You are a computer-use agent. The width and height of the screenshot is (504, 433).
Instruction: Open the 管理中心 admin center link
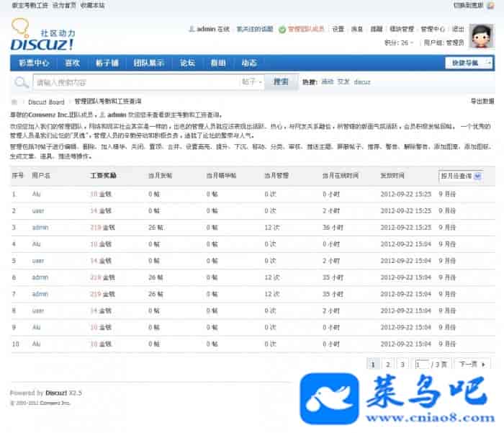click(x=433, y=30)
